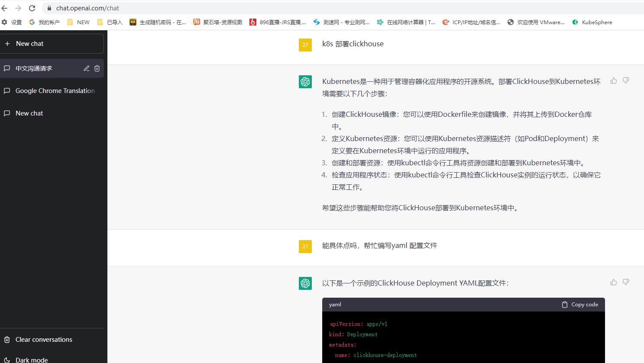Select the 中文沟通请求 conversation
644x363 pixels.
34,68
